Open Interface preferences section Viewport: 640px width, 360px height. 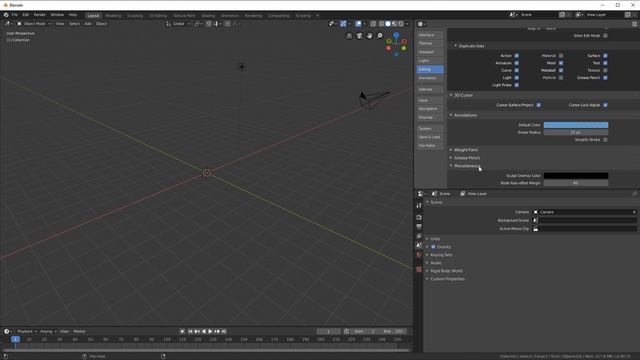[430, 35]
